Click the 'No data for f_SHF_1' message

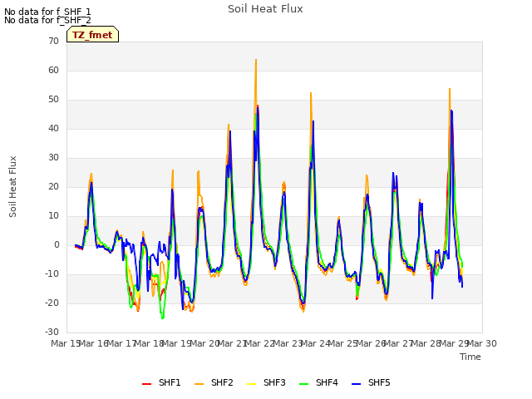tap(47, 12)
